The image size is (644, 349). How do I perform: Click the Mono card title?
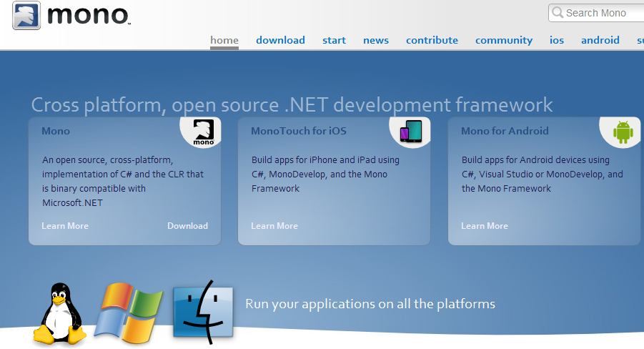[56, 131]
